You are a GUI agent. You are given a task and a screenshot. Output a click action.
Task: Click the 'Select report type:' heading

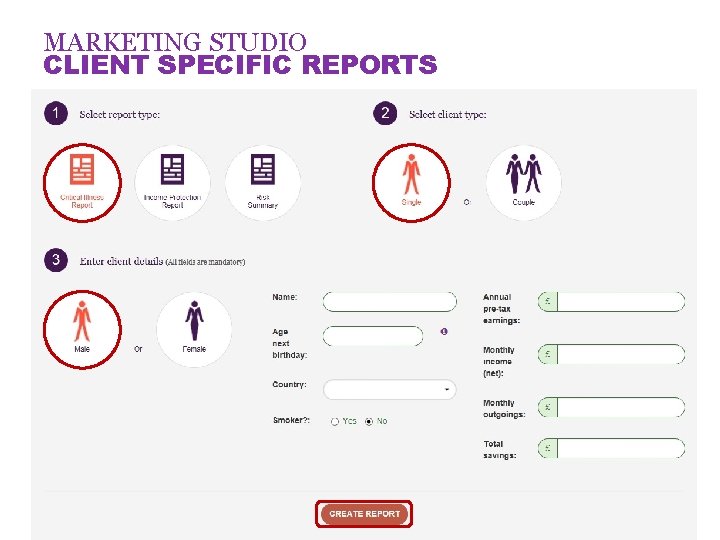click(x=120, y=115)
